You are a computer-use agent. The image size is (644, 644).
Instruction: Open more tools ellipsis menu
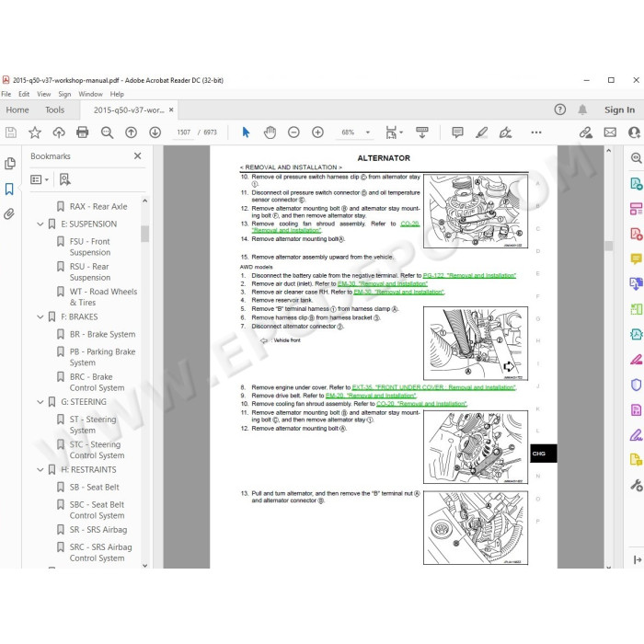(x=536, y=132)
